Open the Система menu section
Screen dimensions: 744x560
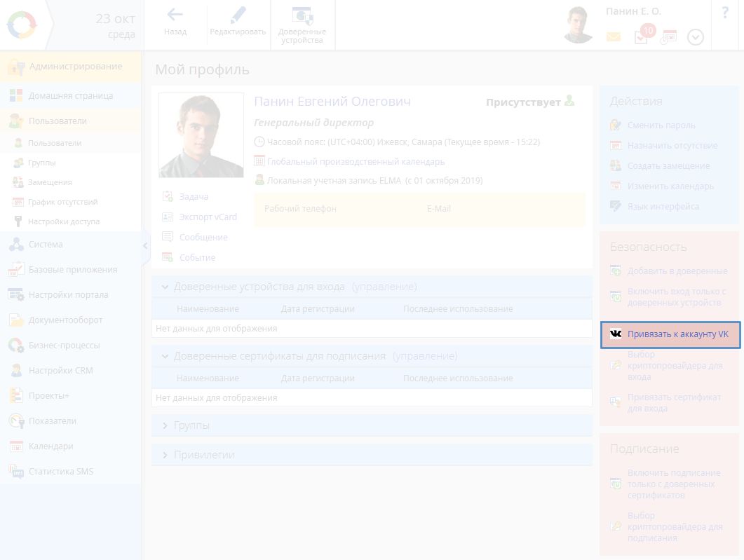(x=71, y=245)
